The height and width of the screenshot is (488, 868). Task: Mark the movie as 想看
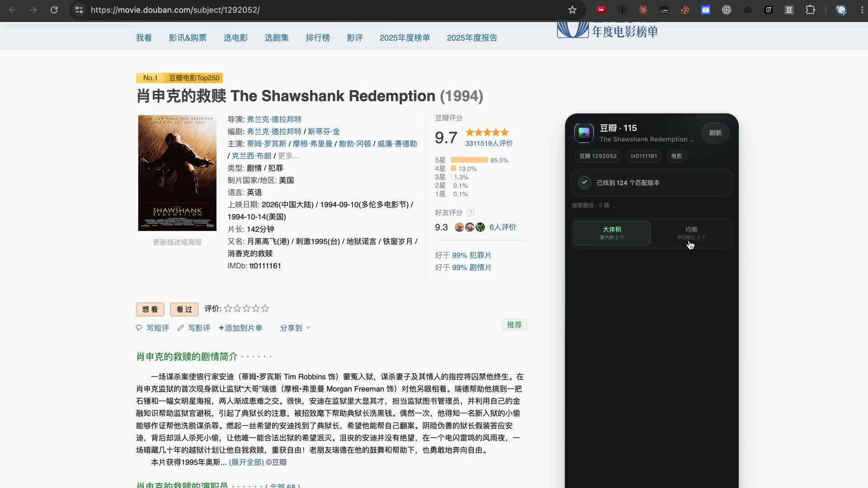click(150, 309)
